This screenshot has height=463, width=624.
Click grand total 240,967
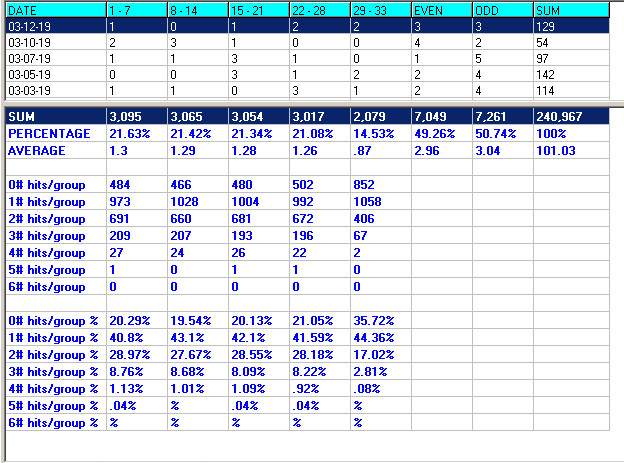coord(559,117)
